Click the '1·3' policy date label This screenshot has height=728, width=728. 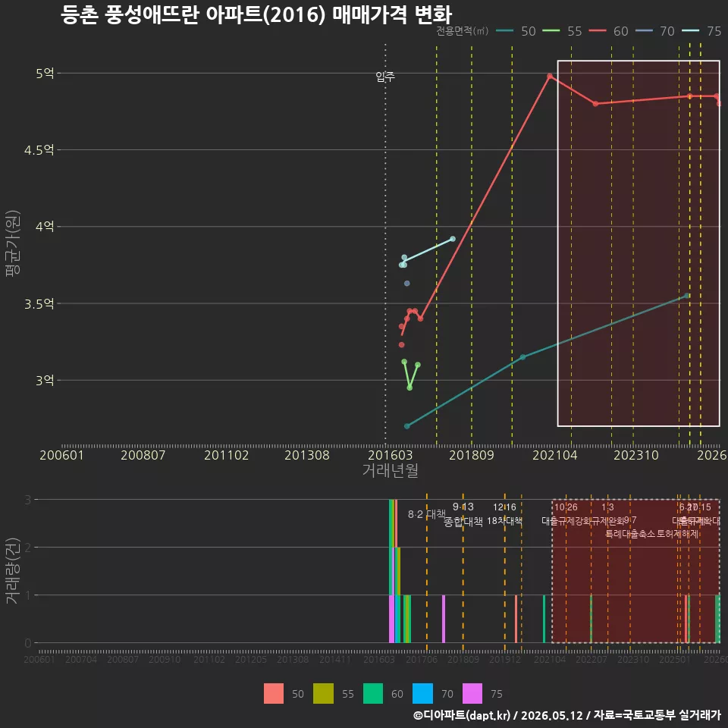point(607,507)
